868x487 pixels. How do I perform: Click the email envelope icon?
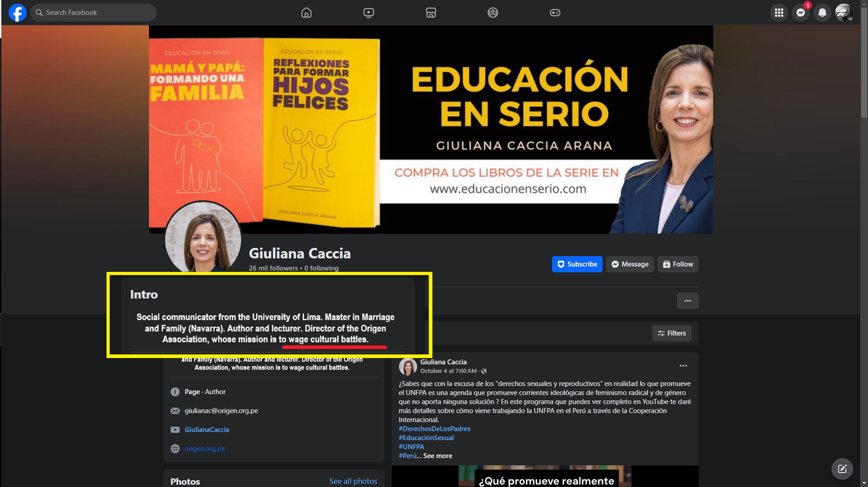tap(175, 411)
